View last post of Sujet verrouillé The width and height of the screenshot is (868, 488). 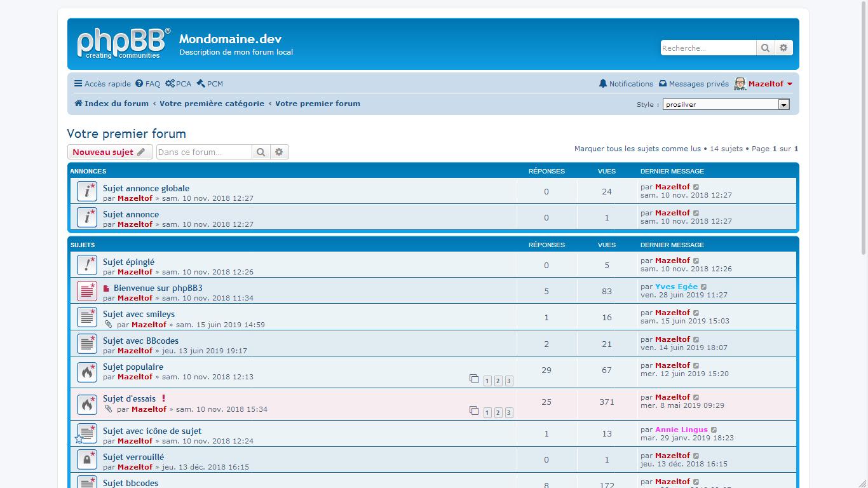696,456
